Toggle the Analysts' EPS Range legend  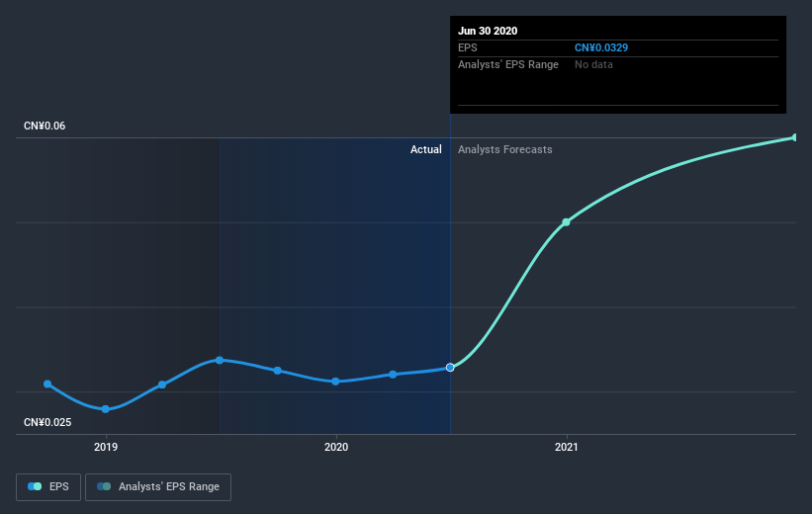(158, 487)
